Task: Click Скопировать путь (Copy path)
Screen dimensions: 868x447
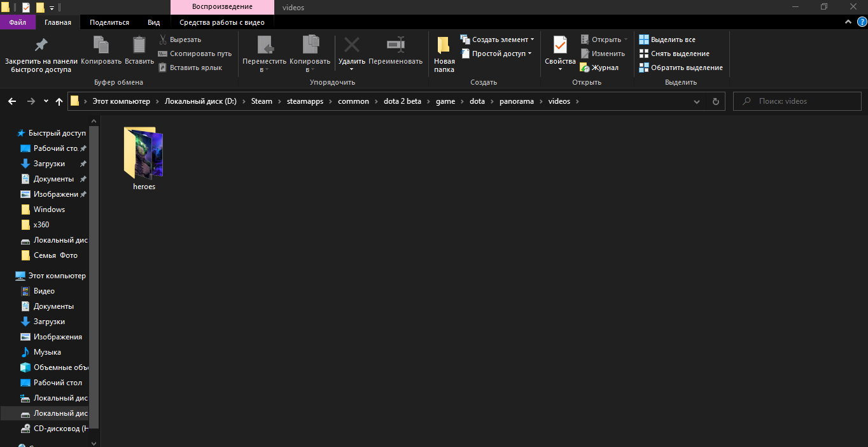Action: tap(195, 53)
